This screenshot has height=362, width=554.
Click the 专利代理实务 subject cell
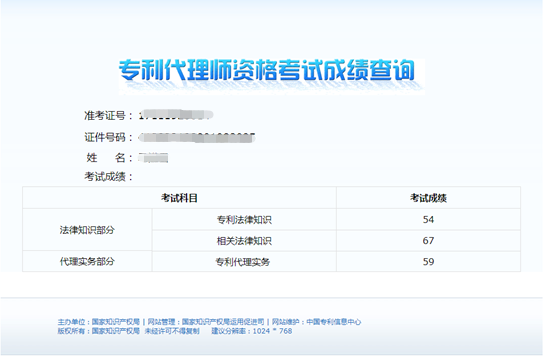[244, 262]
